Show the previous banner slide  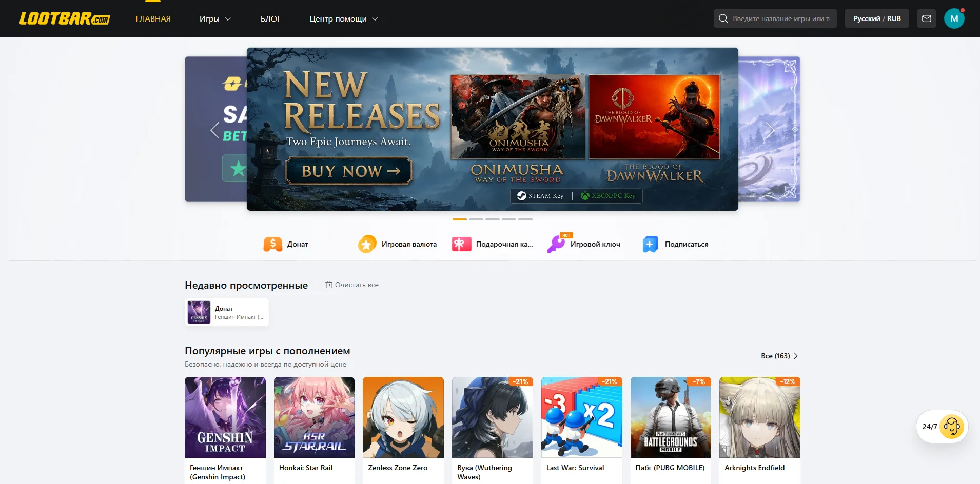point(215,130)
